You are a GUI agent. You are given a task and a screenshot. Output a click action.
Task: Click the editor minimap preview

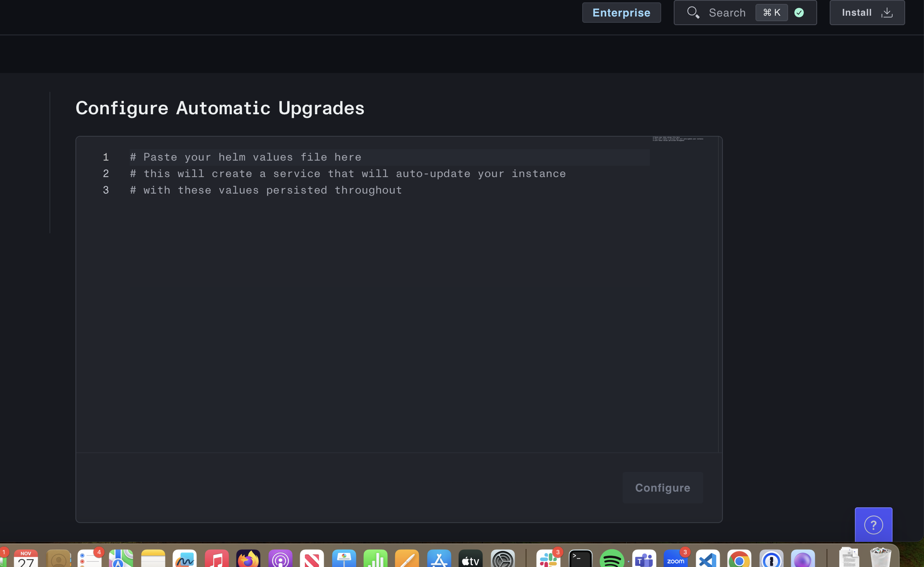(x=678, y=139)
